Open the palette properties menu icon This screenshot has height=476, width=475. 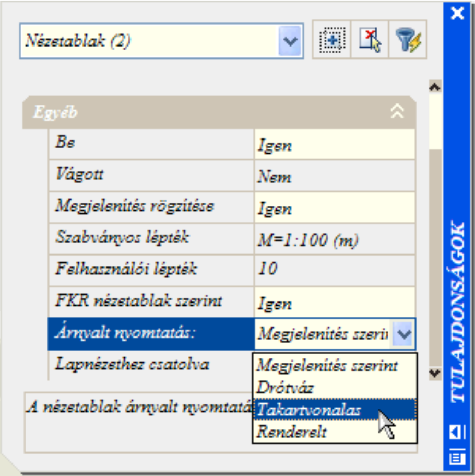[x=457, y=457]
